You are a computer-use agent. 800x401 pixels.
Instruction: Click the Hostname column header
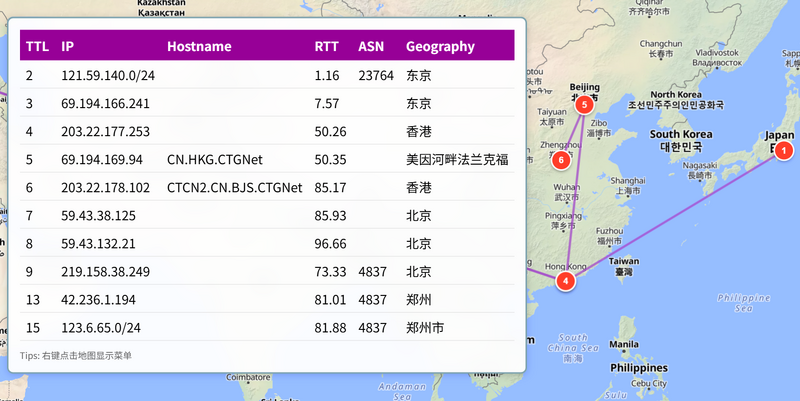pyautogui.click(x=199, y=46)
